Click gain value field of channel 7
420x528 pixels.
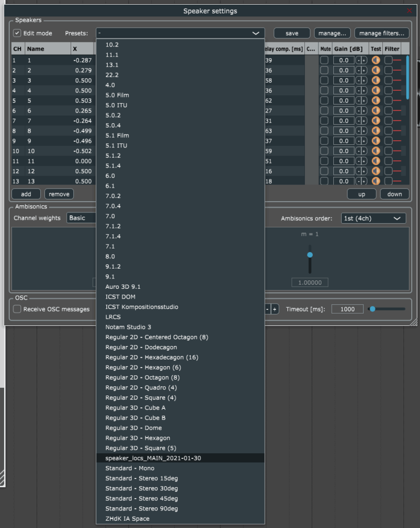click(x=344, y=121)
